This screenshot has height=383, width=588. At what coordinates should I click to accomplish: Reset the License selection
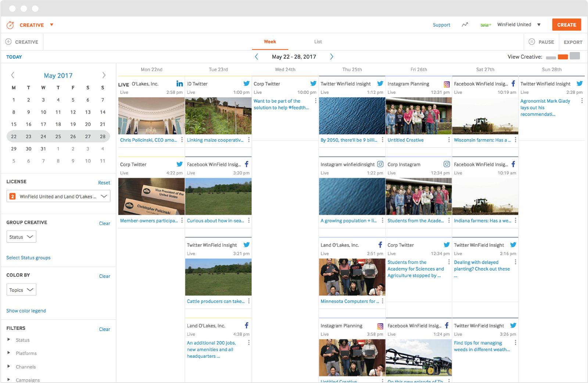(104, 183)
